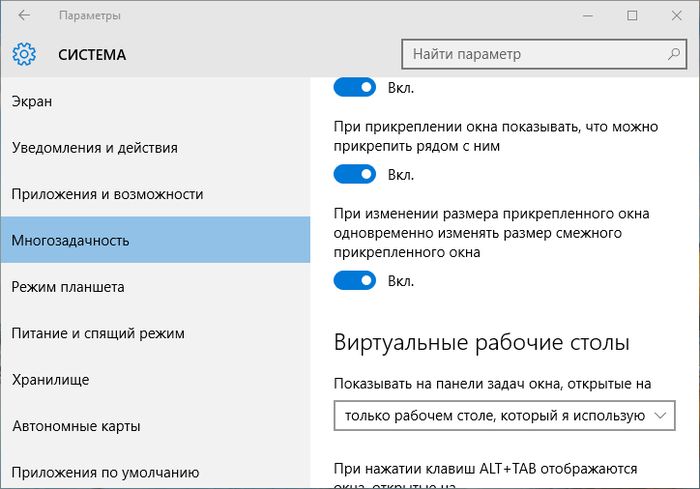Maximize the Settings window
This screenshot has width=700, height=489.
point(632,16)
